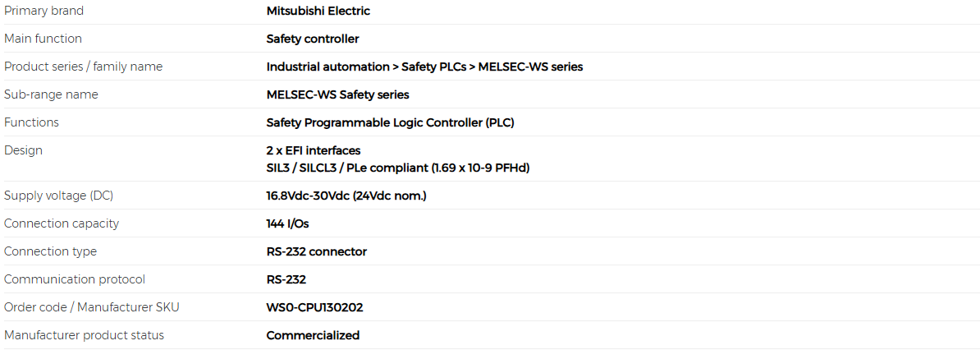980x350 pixels.
Task: Click the Order code / Manufacturer SKU label
Action: tap(88, 307)
